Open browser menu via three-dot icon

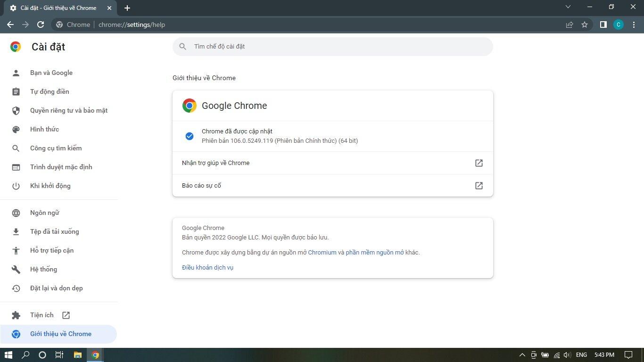click(x=634, y=25)
